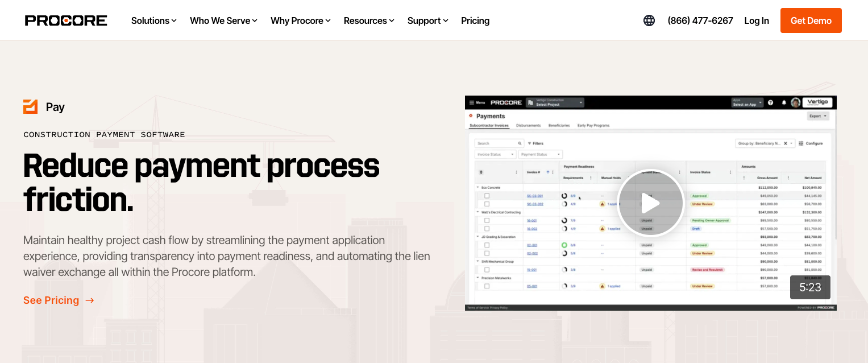
Task: Follow the See Pricing arrow link
Action: point(59,300)
